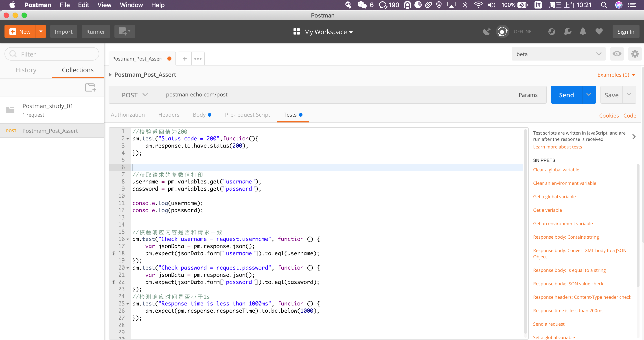
Task: Open the Authorization tab
Action: pos(127,115)
